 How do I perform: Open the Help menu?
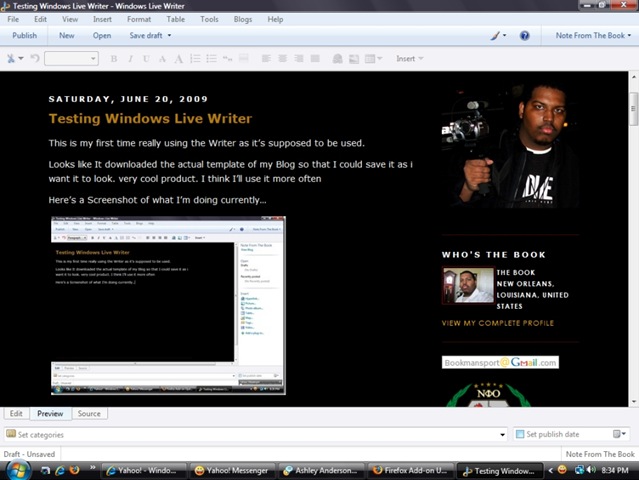pyautogui.click(x=275, y=19)
